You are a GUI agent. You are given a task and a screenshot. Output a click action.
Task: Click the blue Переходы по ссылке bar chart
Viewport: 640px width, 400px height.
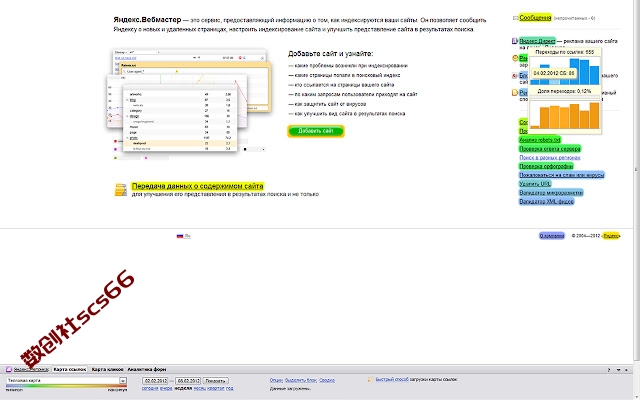(565, 70)
